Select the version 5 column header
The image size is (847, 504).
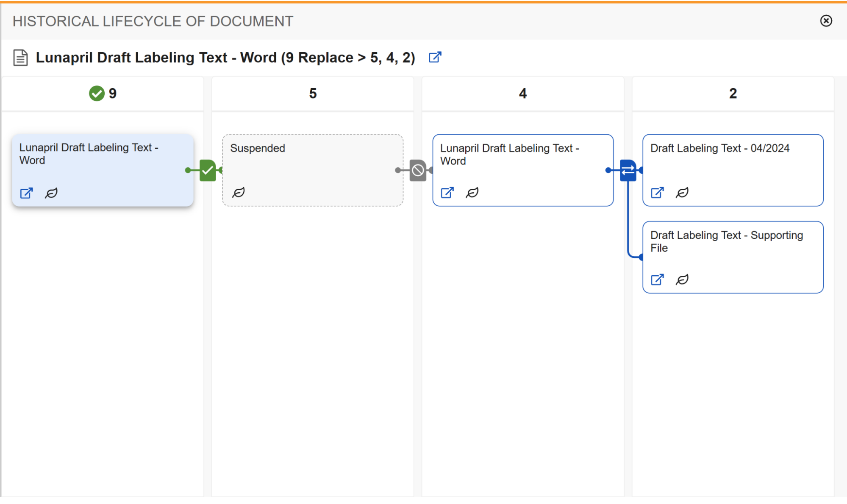(x=313, y=94)
